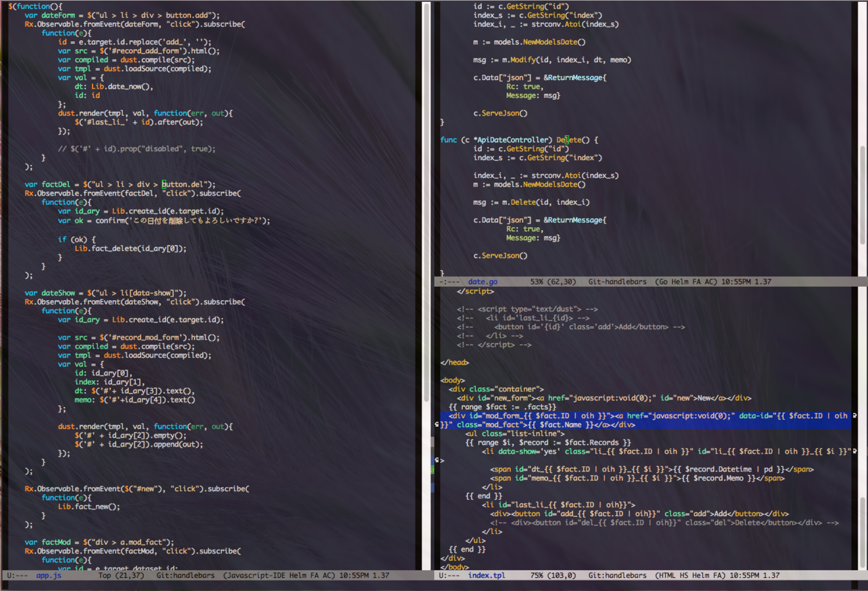Click the 'if (ok) {' line
The width and height of the screenshot is (868, 591).
(77, 240)
